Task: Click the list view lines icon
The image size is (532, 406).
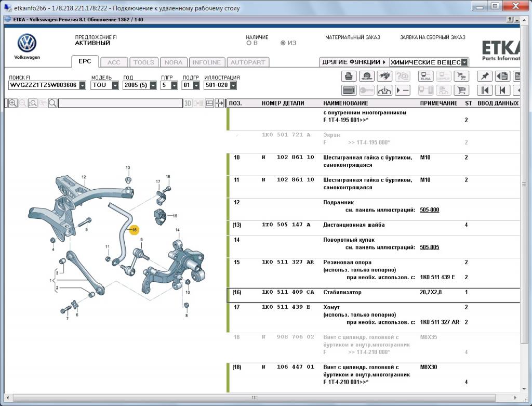Action: click(x=349, y=90)
